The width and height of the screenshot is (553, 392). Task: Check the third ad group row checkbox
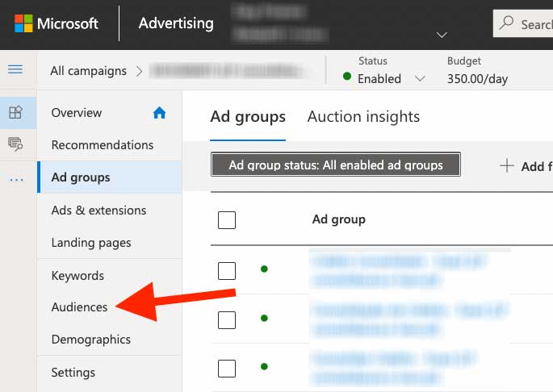227,369
